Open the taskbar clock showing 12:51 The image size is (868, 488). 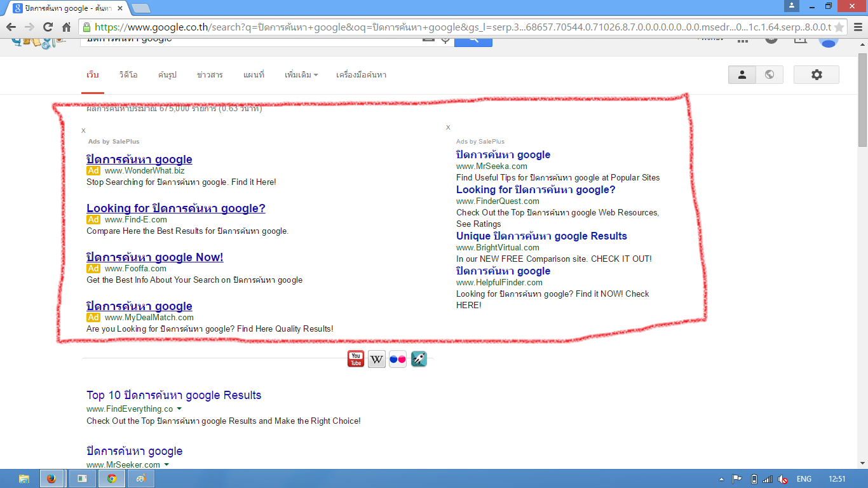(x=837, y=479)
